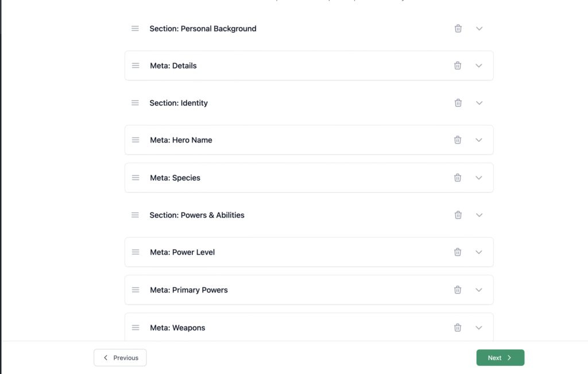The image size is (588, 374).
Task: Delete the Meta: Hero Name field
Action: pyautogui.click(x=458, y=140)
